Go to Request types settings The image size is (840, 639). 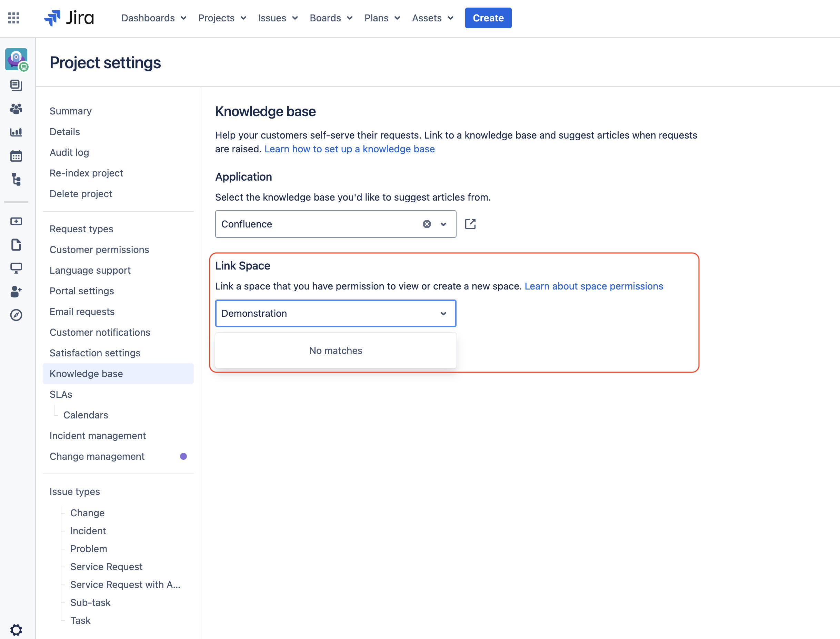point(81,229)
